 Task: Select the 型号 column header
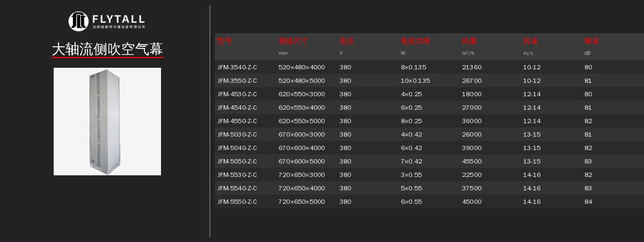click(225, 41)
